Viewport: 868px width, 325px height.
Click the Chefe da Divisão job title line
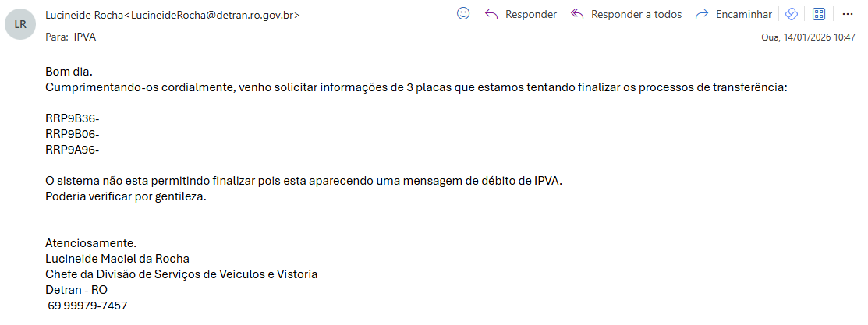coord(181,274)
